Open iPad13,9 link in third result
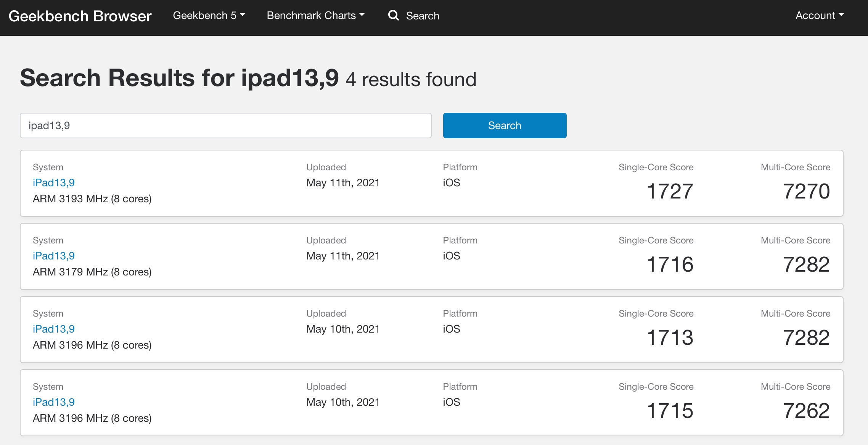Screen dimensions: 868x445 pos(54,329)
